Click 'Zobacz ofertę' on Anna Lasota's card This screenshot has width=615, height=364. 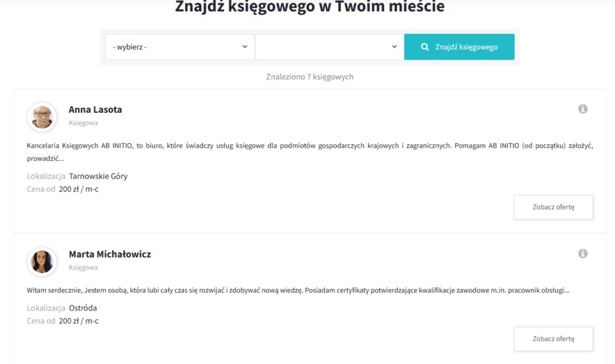(x=553, y=207)
